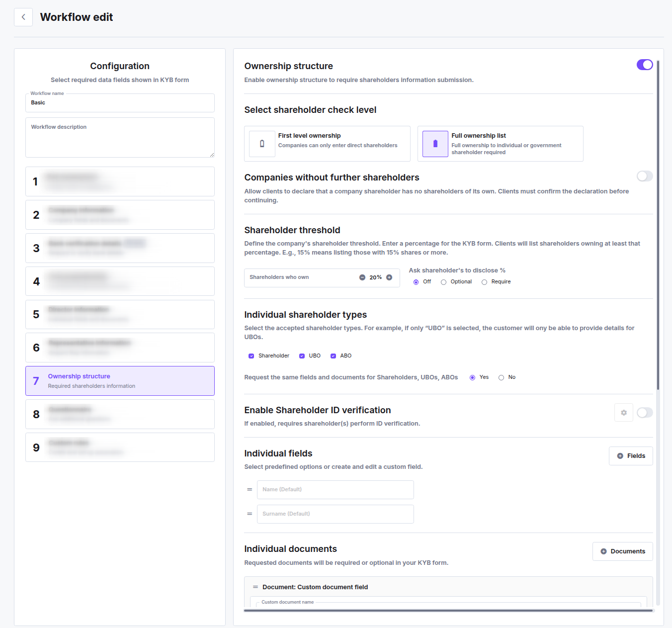Open configuration step 8
This screenshot has height=628, width=672.
(x=120, y=414)
